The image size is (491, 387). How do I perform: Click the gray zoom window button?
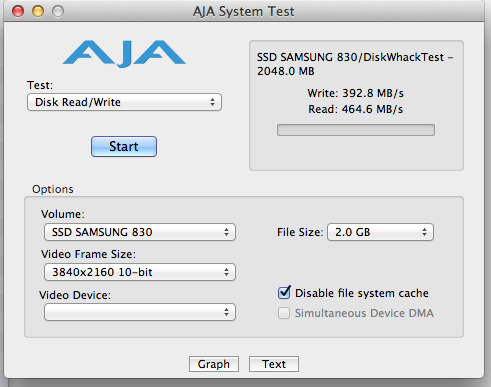coord(58,11)
